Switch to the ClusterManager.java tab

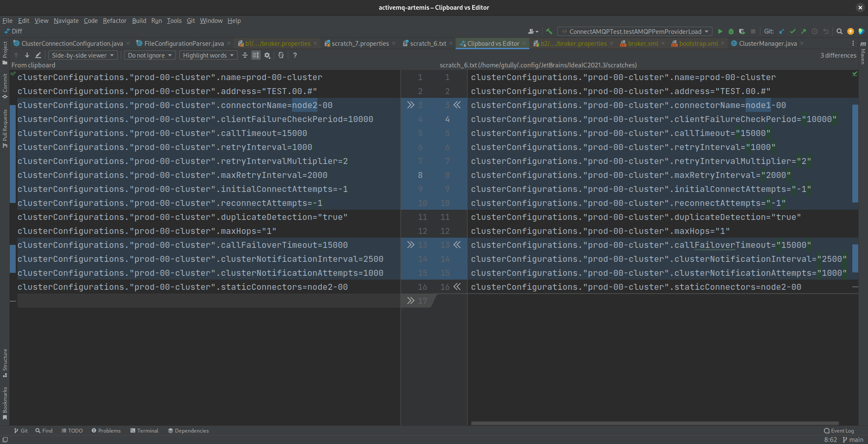(x=767, y=43)
